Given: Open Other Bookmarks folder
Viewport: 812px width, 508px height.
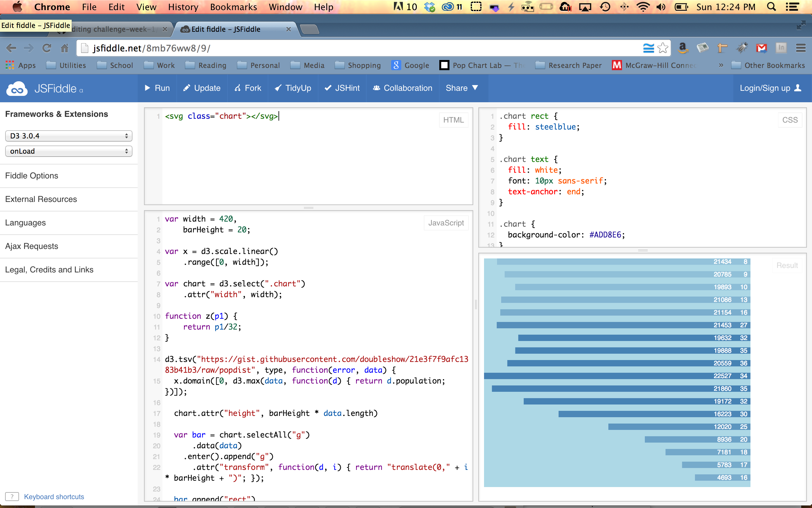Looking at the screenshot, I should pos(768,65).
